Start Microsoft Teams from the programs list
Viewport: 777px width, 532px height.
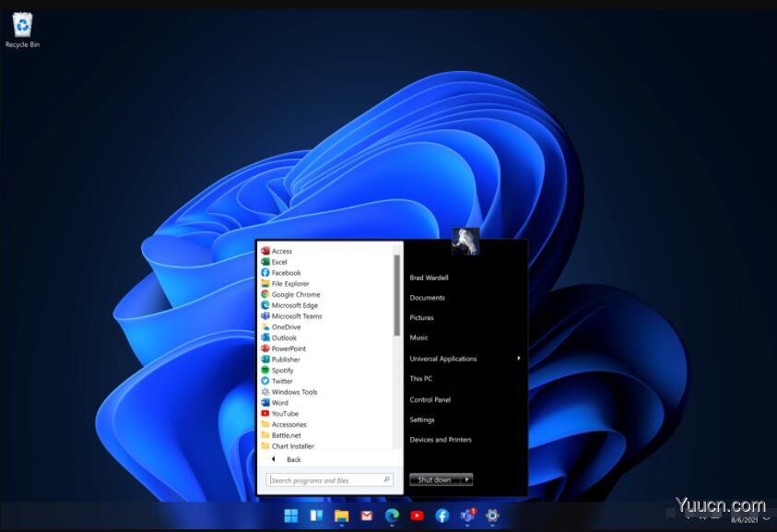coord(295,315)
